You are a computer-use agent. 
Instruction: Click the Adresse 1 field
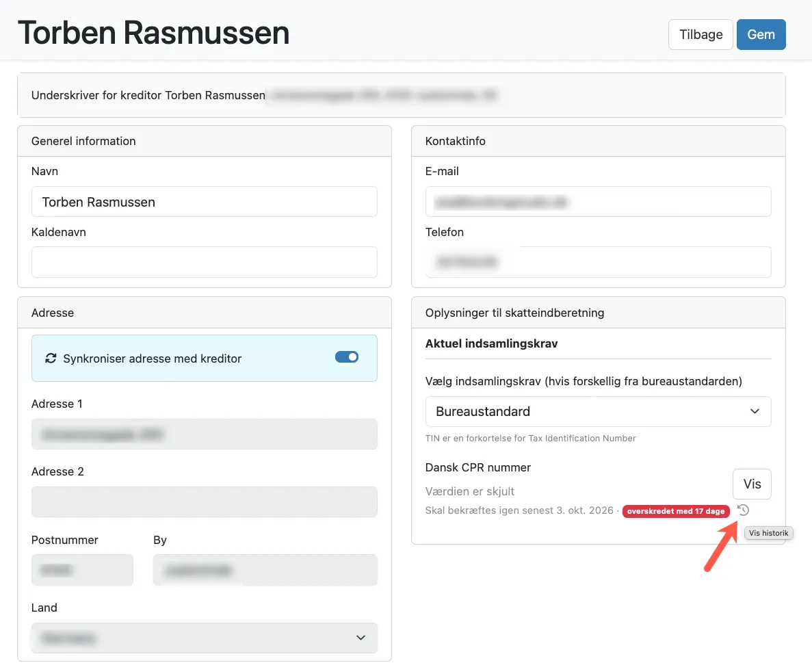[x=205, y=434]
